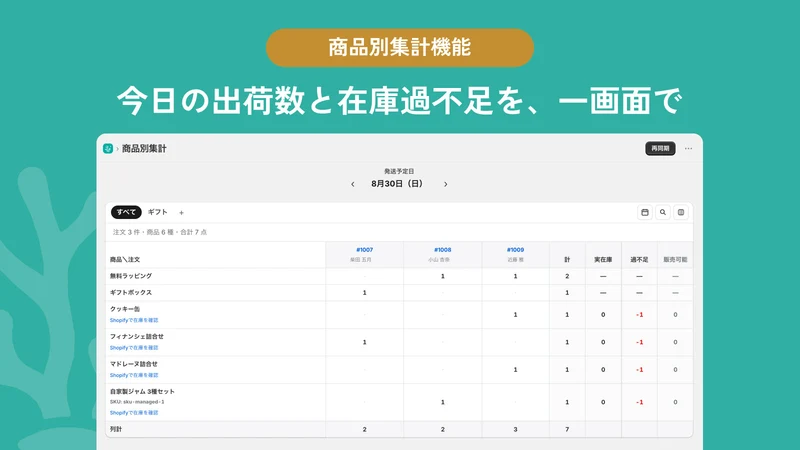The width and height of the screenshot is (800, 450).
Task: Open the calendar icon in table toolbar
Action: [645, 212]
